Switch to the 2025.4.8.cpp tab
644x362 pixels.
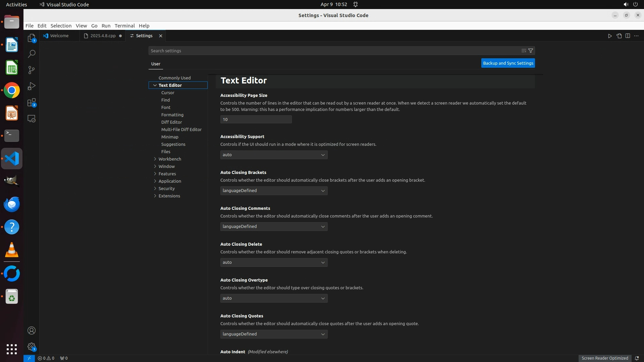[103, 36]
